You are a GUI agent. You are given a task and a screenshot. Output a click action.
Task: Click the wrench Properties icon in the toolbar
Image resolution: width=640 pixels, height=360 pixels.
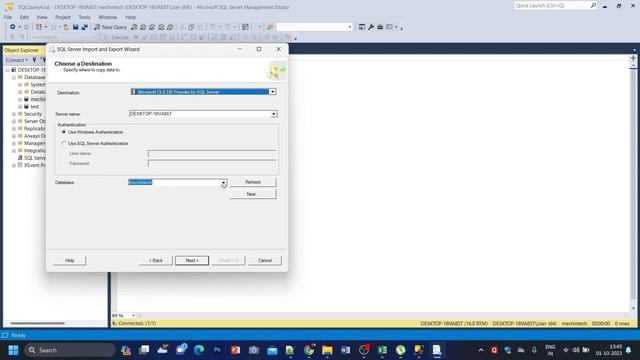point(371,27)
